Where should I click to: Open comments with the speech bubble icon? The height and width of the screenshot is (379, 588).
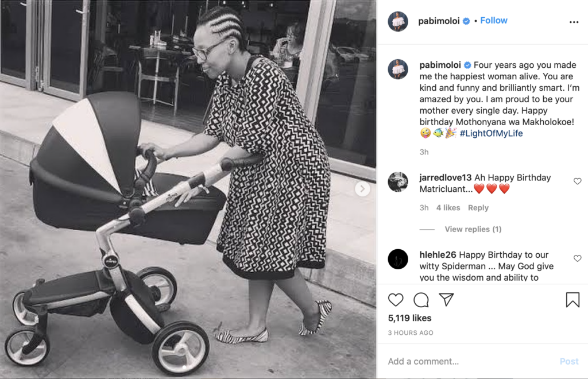pos(421,300)
